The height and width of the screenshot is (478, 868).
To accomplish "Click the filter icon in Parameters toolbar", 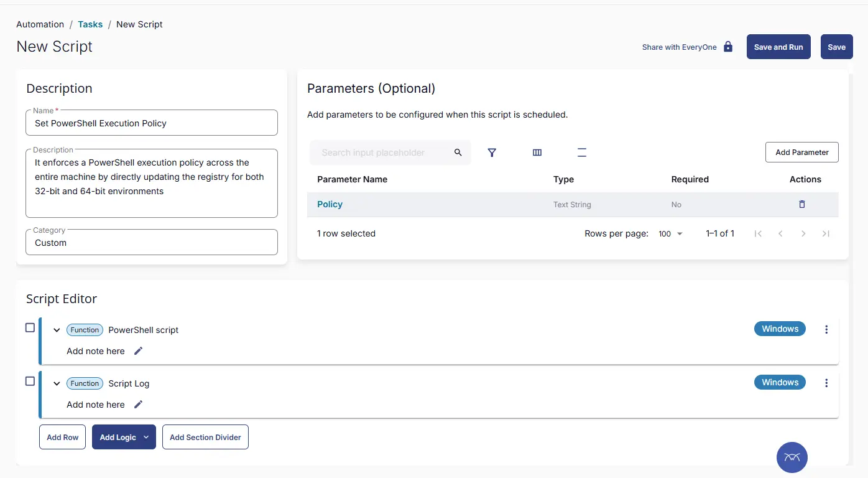I will (492, 152).
